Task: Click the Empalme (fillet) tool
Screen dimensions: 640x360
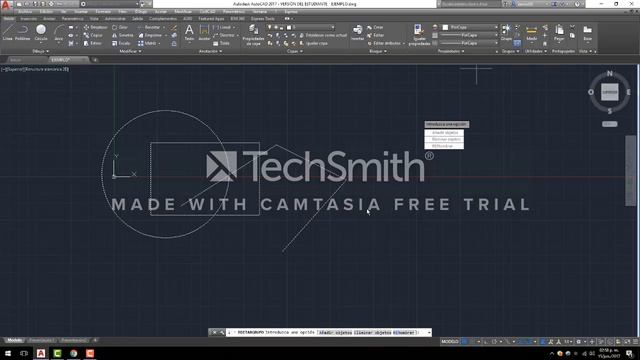Action: (x=150, y=36)
